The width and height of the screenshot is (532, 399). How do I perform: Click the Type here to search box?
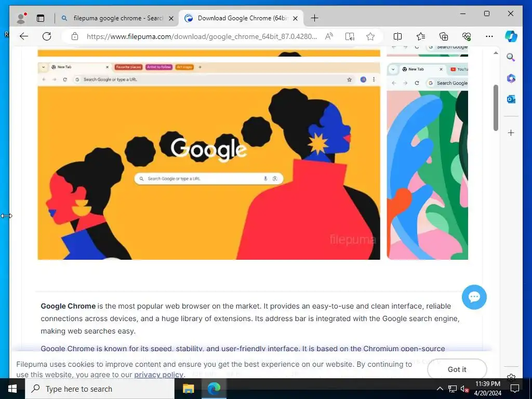point(100,389)
